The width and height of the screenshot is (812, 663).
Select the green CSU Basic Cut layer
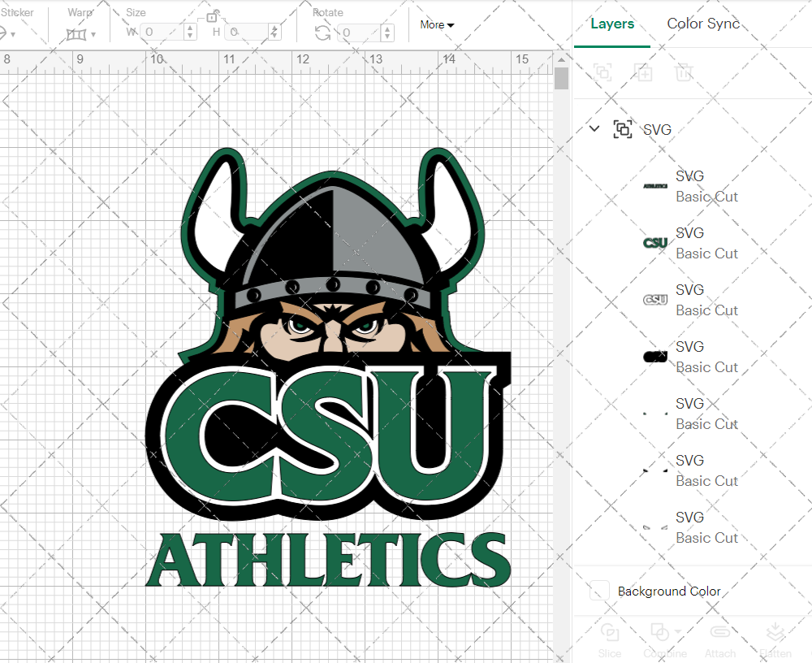[x=698, y=242]
